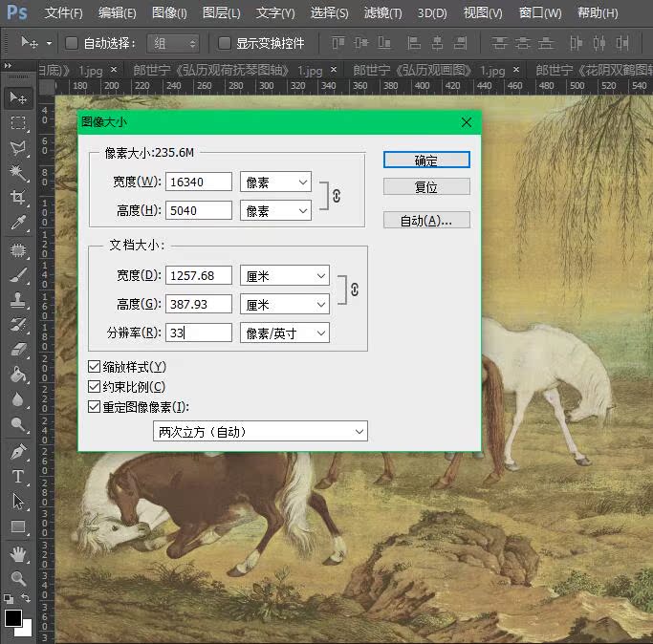The height and width of the screenshot is (644, 653).
Task: Select the Horizontal Type tool
Action: click(x=18, y=476)
